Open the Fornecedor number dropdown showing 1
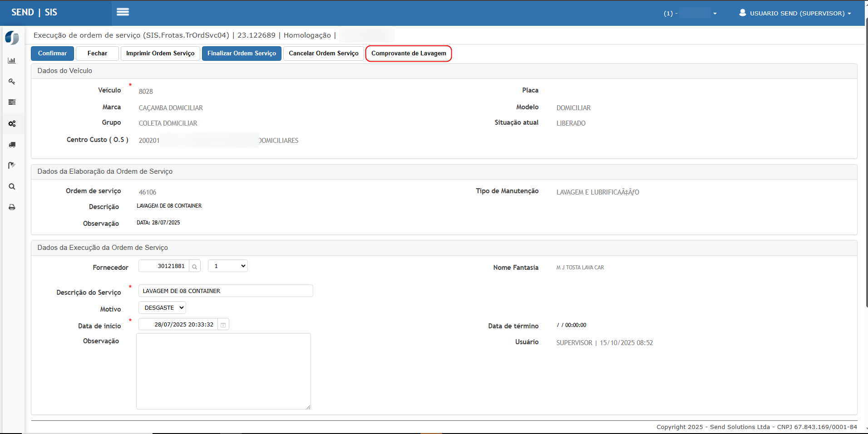This screenshot has height=434, width=868. 227,266
